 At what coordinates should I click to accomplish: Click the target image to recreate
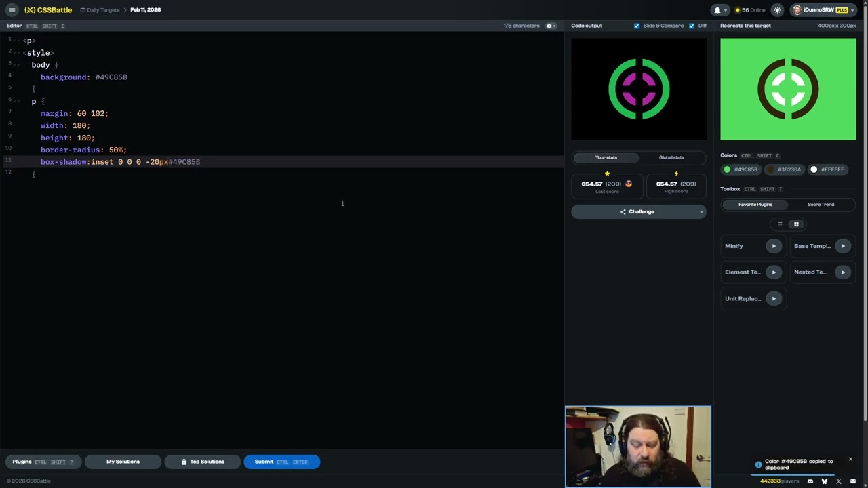(x=788, y=89)
